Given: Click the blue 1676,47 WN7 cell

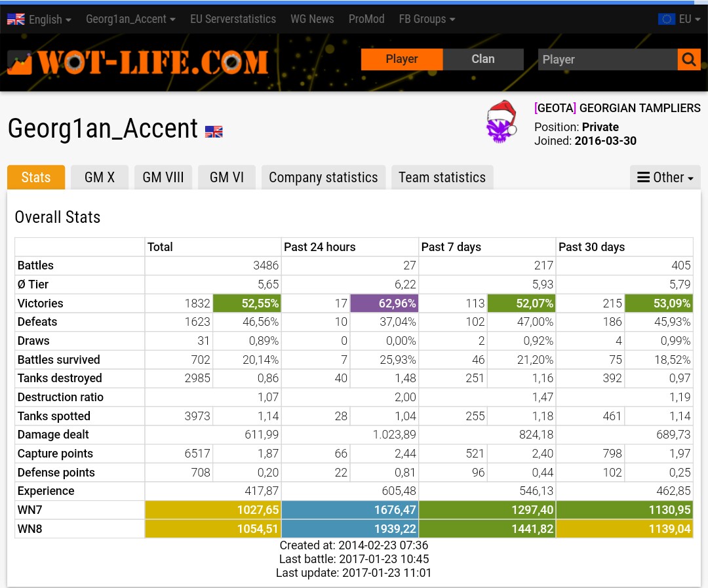Looking at the screenshot, I should click(350, 510).
